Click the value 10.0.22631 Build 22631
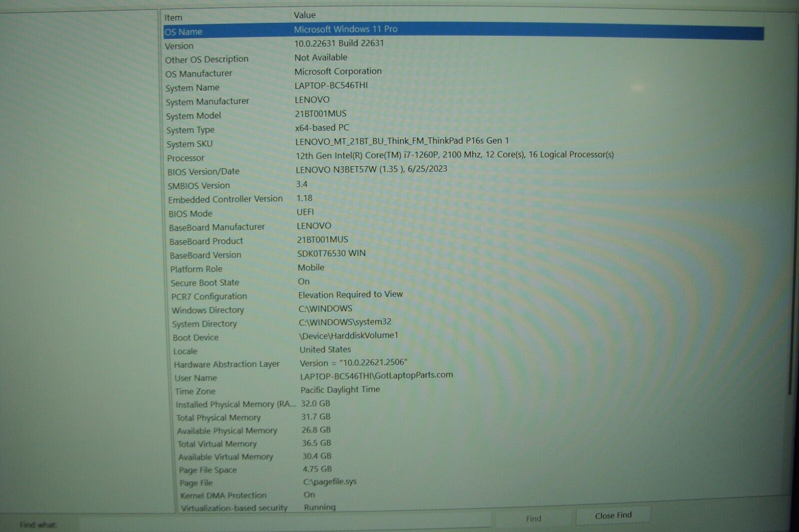The width and height of the screenshot is (799, 532). point(339,43)
